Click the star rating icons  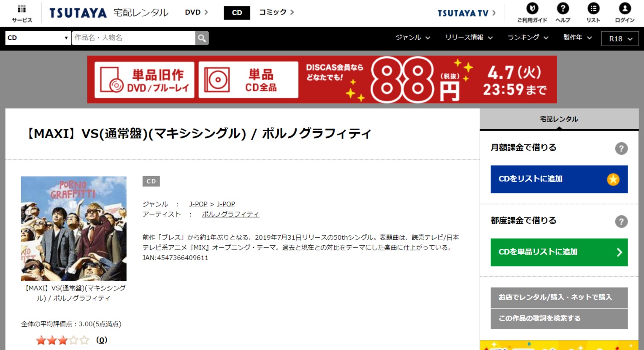click(62, 340)
